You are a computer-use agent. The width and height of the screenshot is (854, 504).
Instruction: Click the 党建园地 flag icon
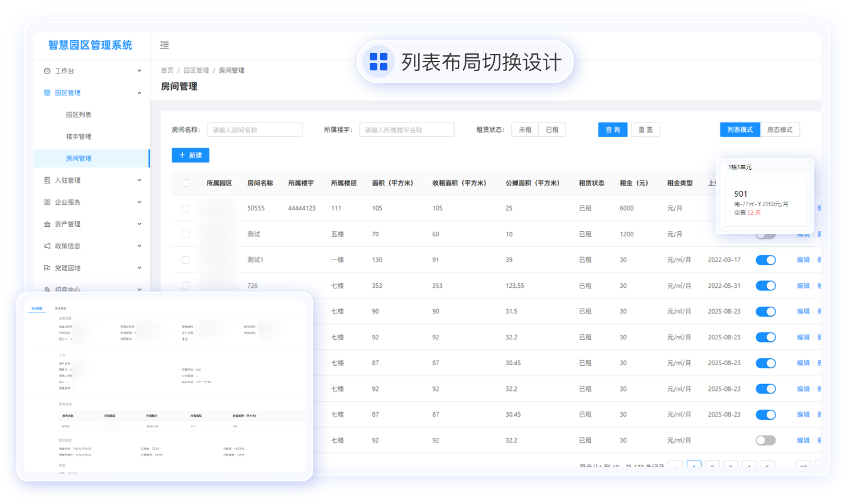tap(47, 268)
